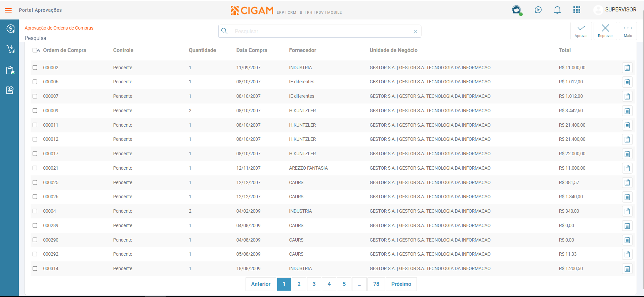Sort by Data Compra column header
644x297 pixels.
pyautogui.click(x=252, y=50)
